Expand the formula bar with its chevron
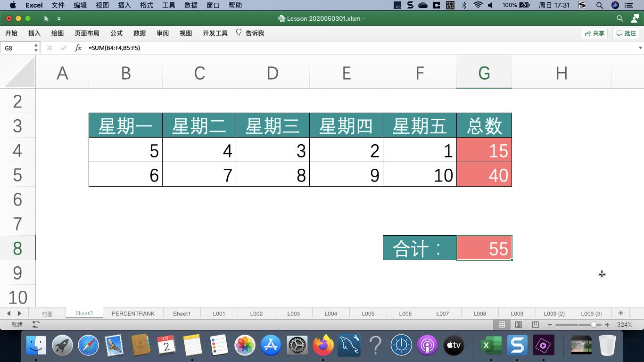The height and width of the screenshot is (362, 644). point(640,48)
